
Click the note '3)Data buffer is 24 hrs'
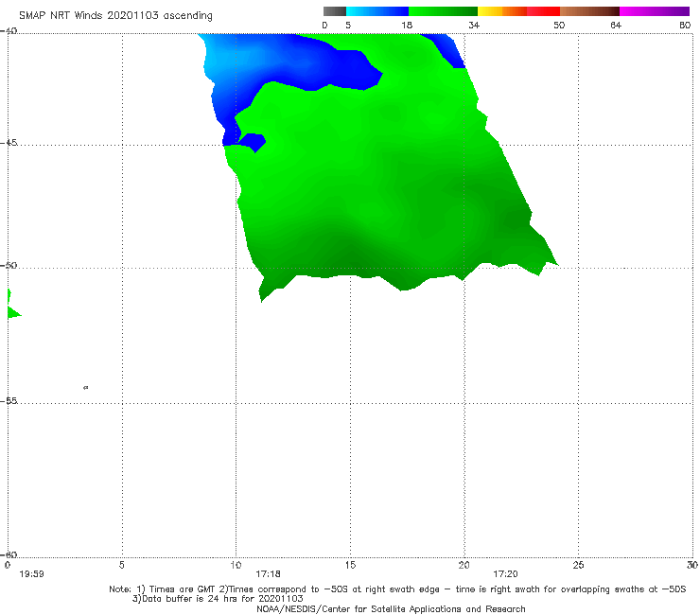[218, 599]
